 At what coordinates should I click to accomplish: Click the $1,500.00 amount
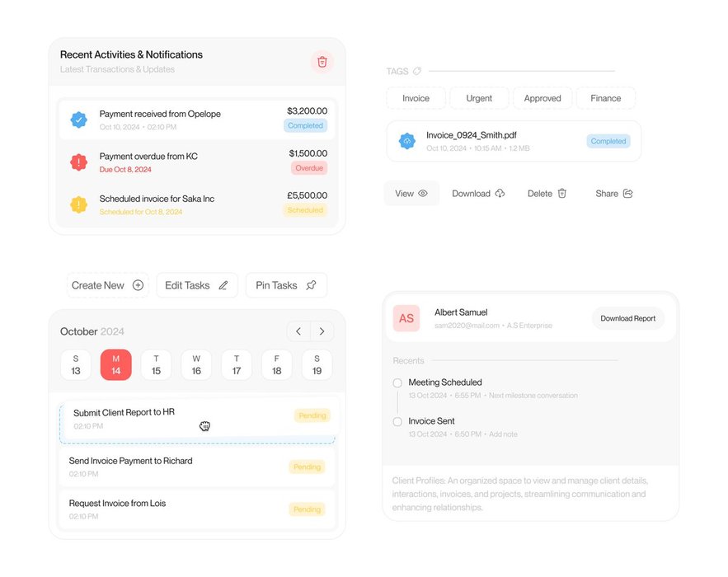click(x=308, y=153)
